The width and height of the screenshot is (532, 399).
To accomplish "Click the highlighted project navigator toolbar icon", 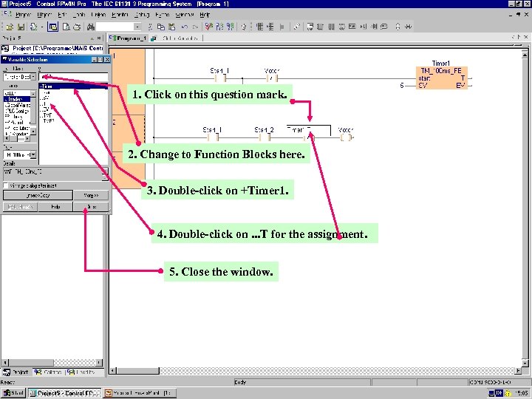I will (x=52, y=27).
